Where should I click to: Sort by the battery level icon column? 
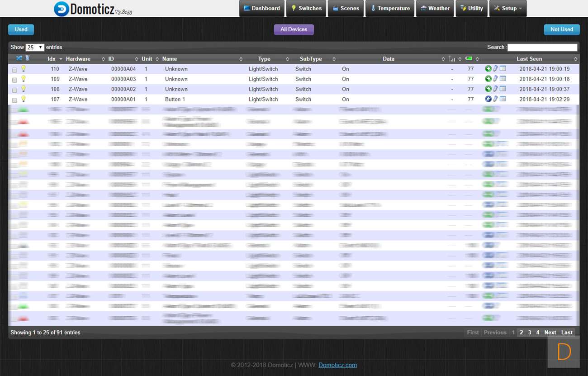tap(469, 59)
